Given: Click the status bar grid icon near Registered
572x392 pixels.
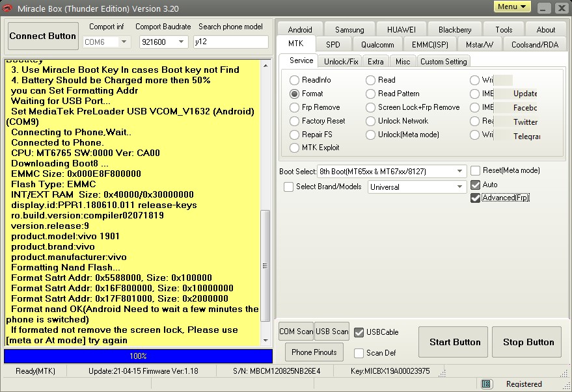Looking at the screenshot, I should [x=486, y=384].
